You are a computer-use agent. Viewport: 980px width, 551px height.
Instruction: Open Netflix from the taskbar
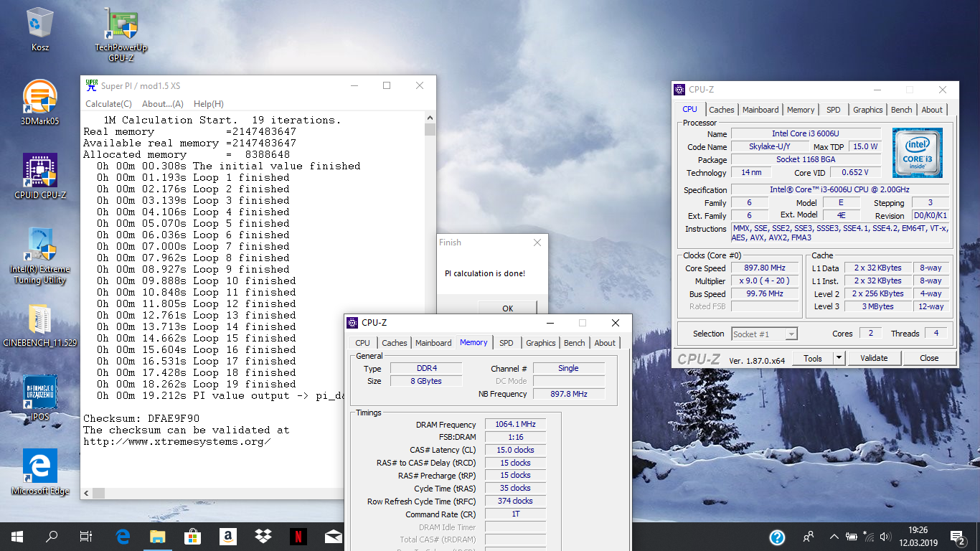298,536
